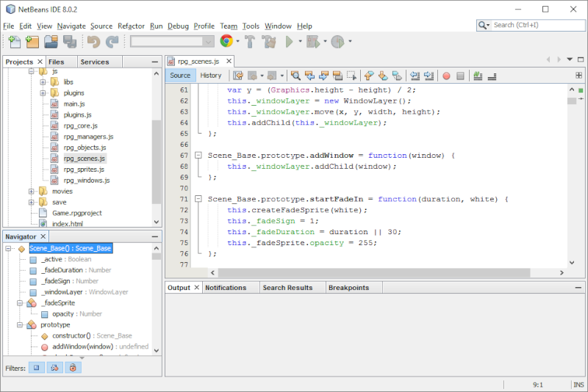
Task: Minimize the Output window group
Action: [578, 288]
